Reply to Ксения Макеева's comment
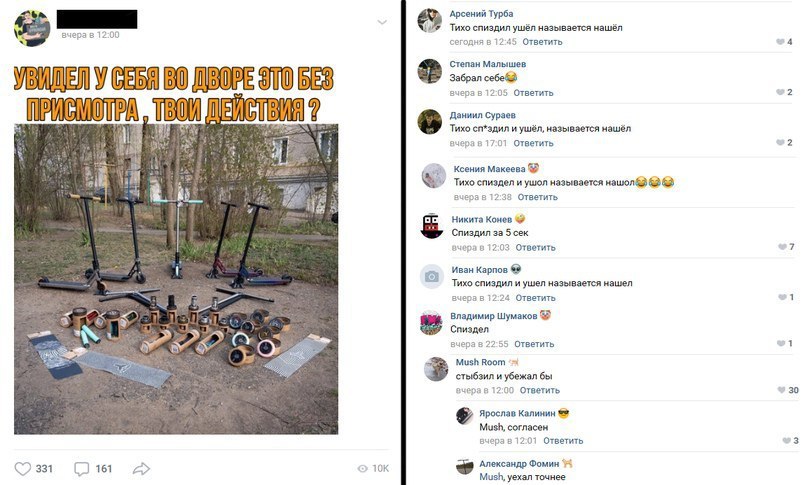This screenshot has height=485, width=807. point(537,197)
